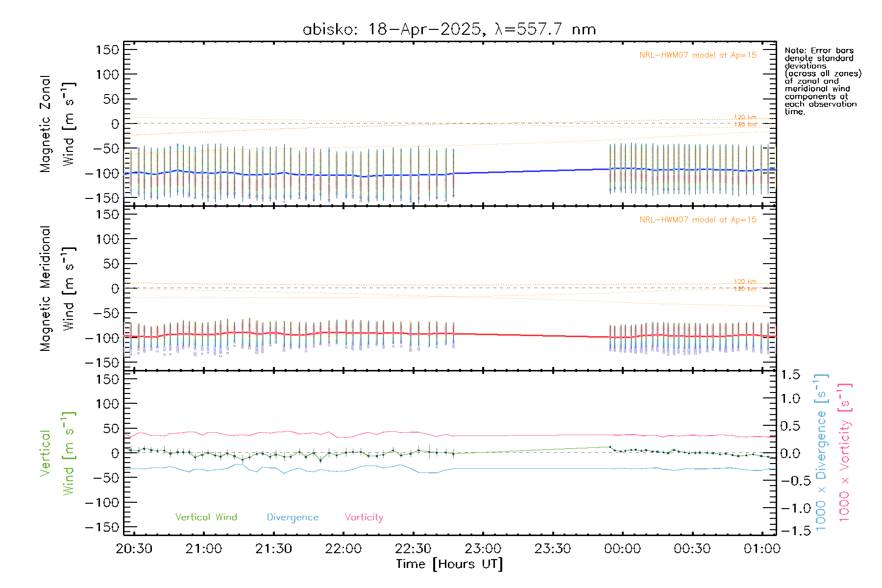Click the "01:00" time tick label

click(x=762, y=549)
